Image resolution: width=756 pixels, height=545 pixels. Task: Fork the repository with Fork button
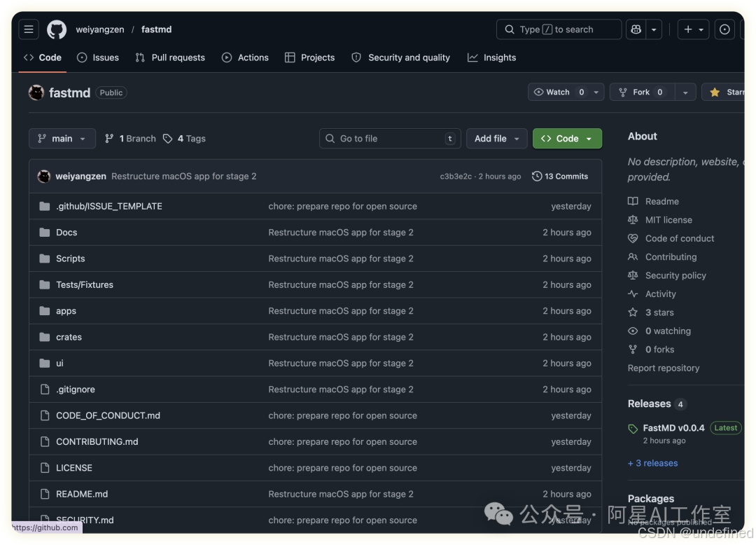click(642, 92)
